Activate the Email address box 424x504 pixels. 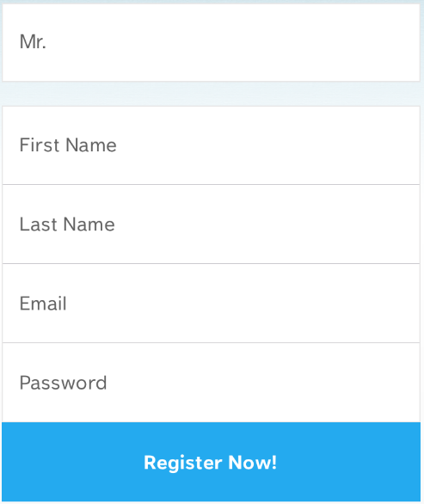[212, 304]
